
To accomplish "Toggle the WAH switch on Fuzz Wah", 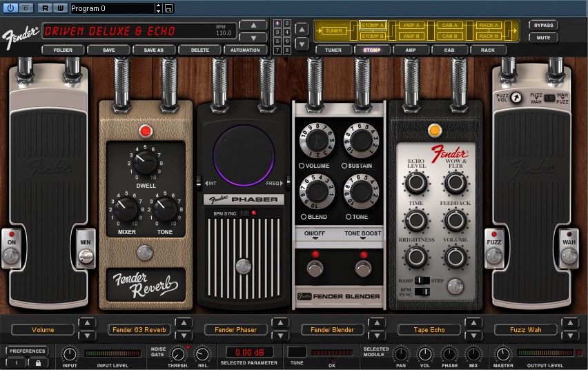I will (x=569, y=256).
